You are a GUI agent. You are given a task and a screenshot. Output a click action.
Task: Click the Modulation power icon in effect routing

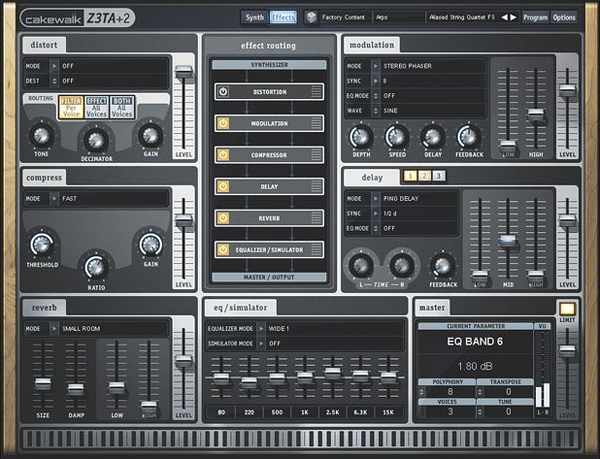[223, 123]
